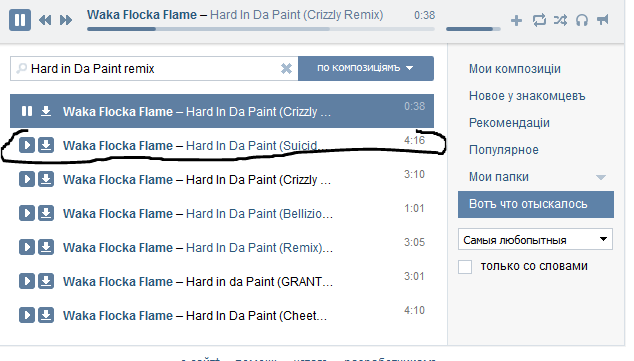Open the 'Самыя любопытныя' sort dropdown
The width and height of the screenshot is (634, 361).
pos(535,239)
